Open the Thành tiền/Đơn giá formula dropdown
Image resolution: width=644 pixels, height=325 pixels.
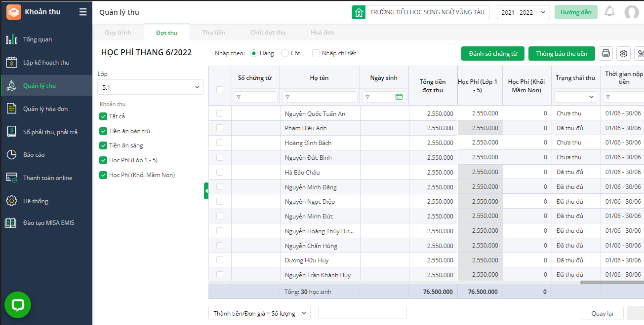[259, 313]
